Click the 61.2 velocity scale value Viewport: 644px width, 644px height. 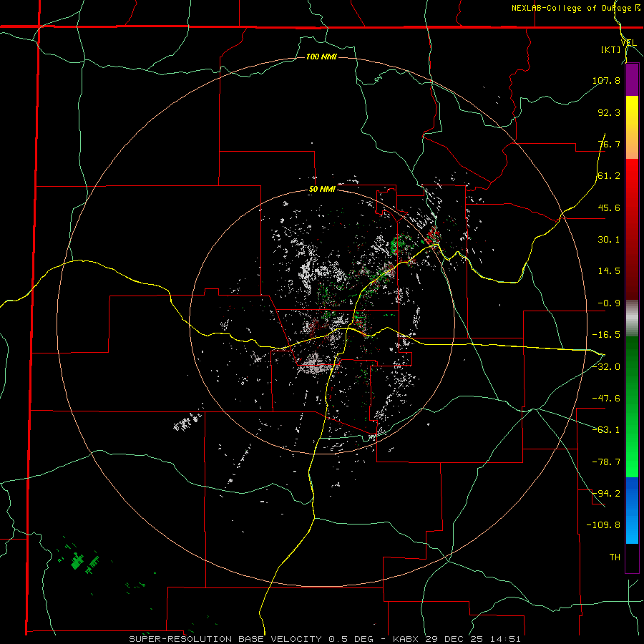coord(609,176)
